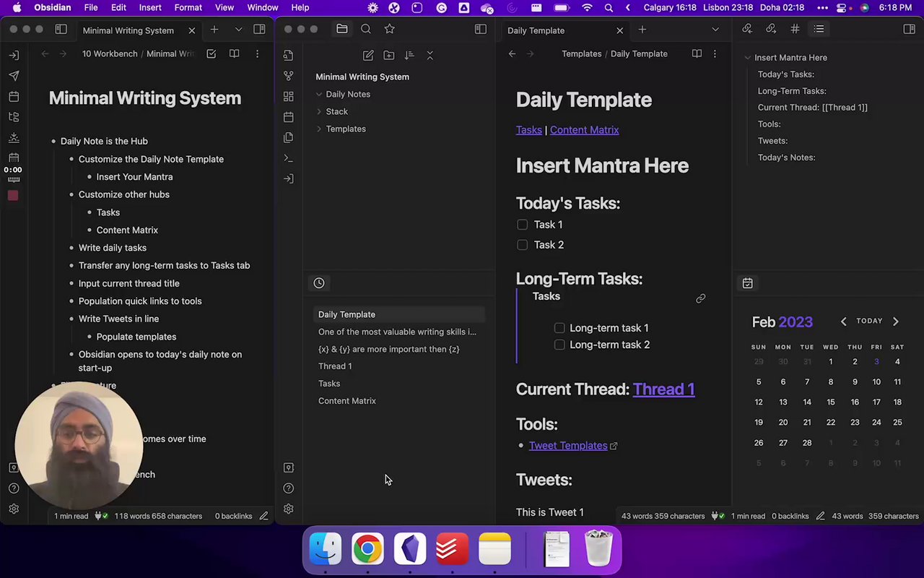Viewport: 924px width, 578px height.
Task: Toggle right sidebar in second window
Action: (x=909, y=29)
